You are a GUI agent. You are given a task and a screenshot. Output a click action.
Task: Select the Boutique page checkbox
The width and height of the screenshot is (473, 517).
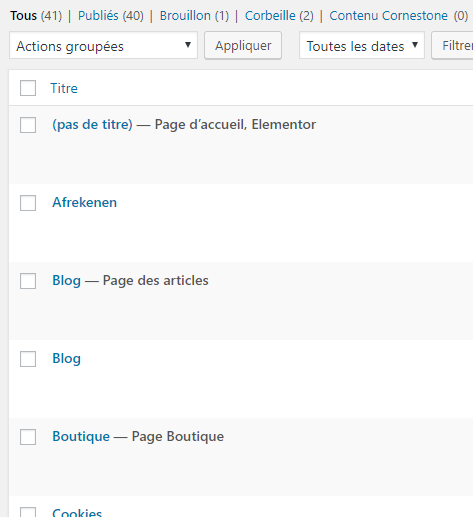point(28,437)
